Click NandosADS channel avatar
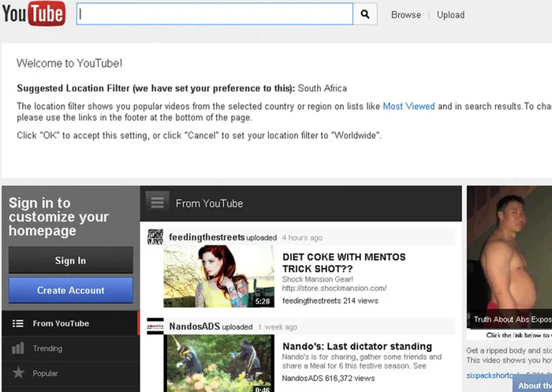This screenshot has height=392, width=552. coord(155,326)
